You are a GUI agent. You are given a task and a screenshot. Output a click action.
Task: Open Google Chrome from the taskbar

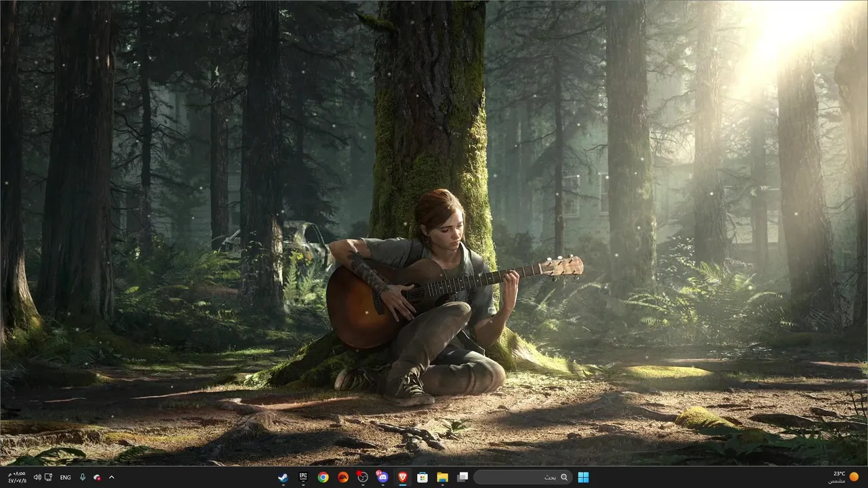323,477
